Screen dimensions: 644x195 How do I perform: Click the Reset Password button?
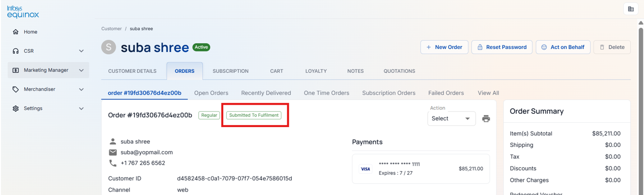tap(502, 47)
